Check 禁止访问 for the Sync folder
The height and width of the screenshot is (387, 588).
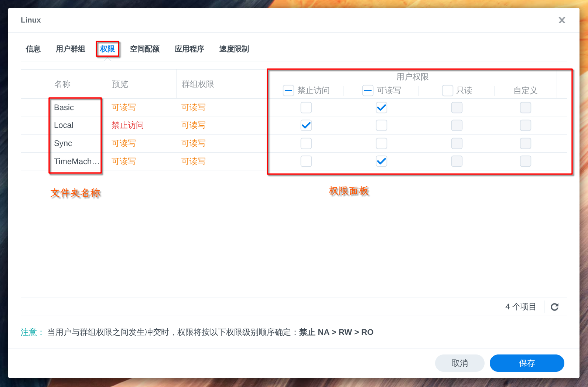click(x=306, y=143)
